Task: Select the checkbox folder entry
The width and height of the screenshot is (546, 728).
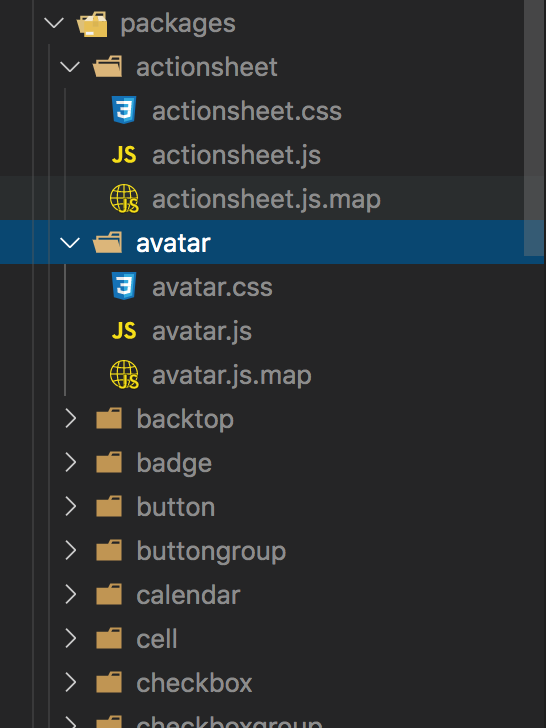Action: (194, 683)
